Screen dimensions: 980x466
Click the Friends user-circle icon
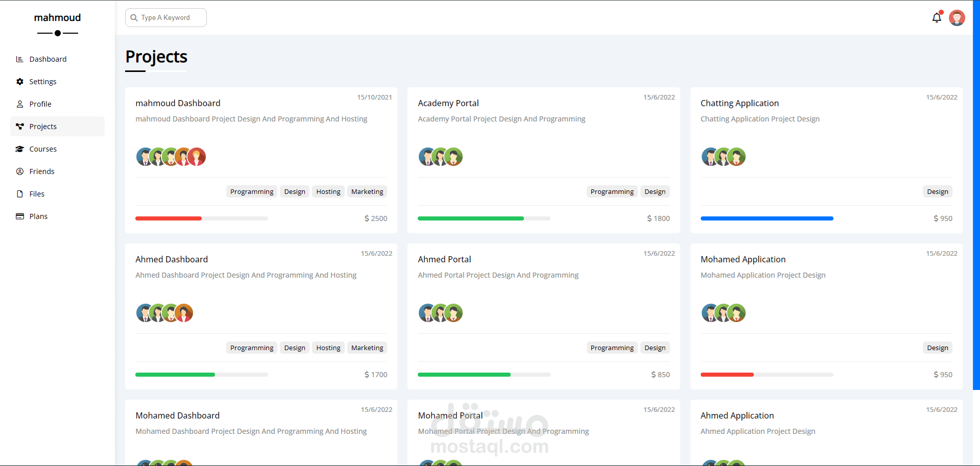point(20,171)
